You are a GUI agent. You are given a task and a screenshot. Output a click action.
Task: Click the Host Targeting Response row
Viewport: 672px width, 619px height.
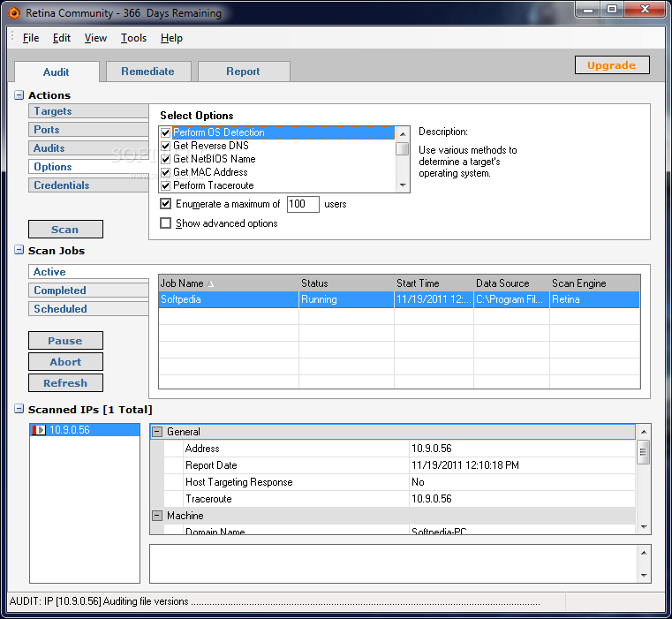point(399,482)
